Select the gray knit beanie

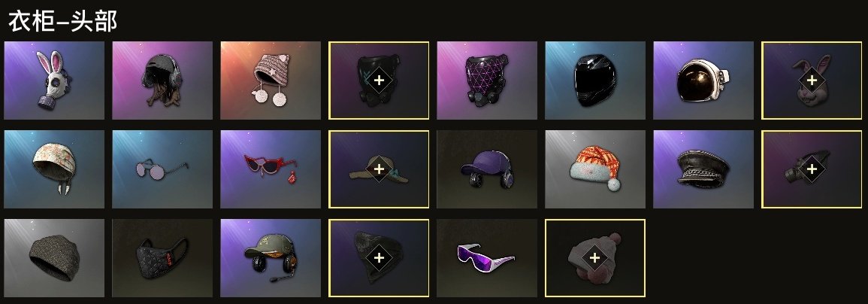click(53, 258)
